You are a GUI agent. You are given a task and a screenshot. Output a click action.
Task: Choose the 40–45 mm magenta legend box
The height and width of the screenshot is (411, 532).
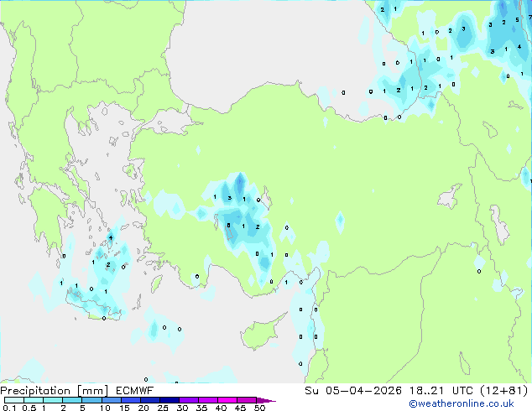227,400
